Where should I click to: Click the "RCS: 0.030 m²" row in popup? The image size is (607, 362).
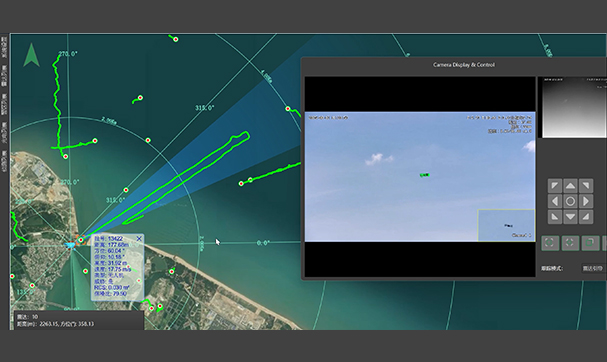(111, 287)
